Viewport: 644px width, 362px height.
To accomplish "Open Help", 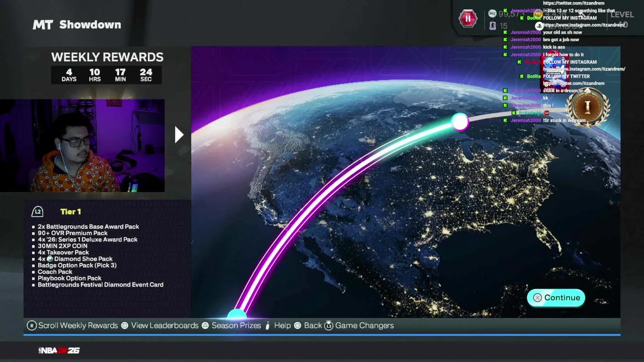I will click(x=282, y=325).
